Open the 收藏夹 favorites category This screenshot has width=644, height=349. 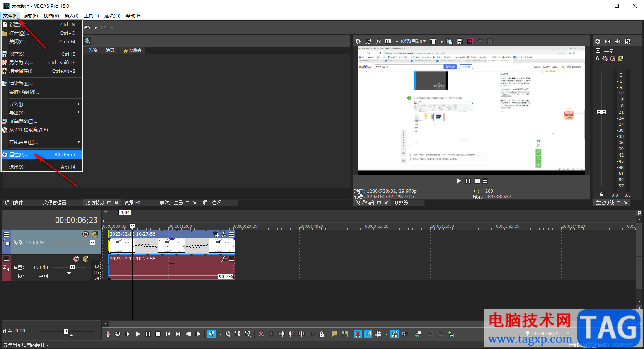pos(133,50)
